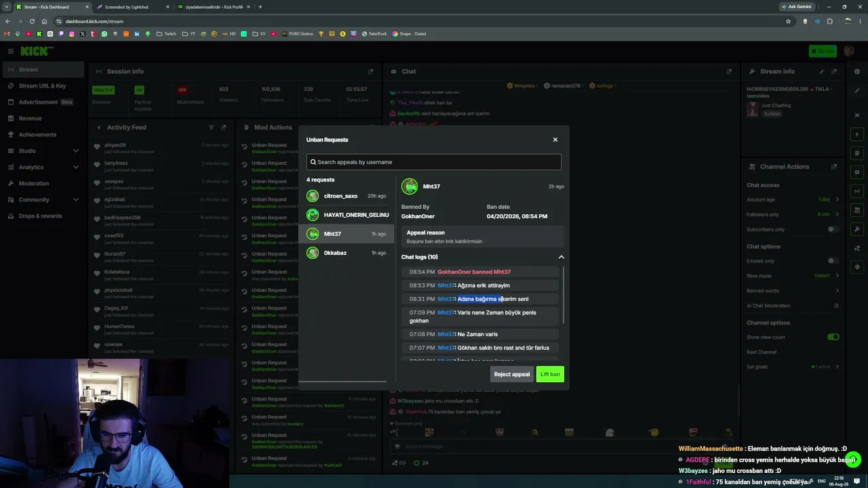Image resolution: width=868 pixels, height=488 pixels.
Task: Open the FakeTruck bookmark
Action: click(x=374, y=34)
